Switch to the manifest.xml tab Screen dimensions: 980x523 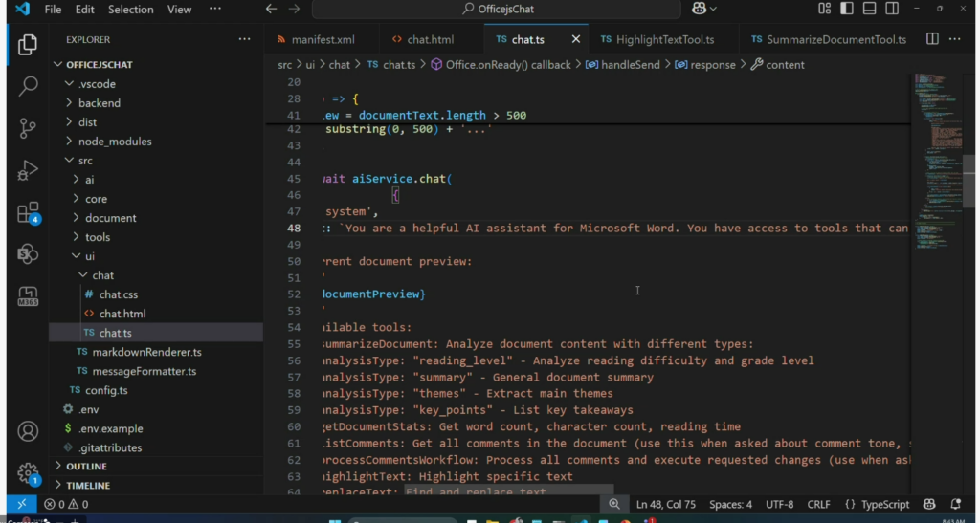click(322, 40)
